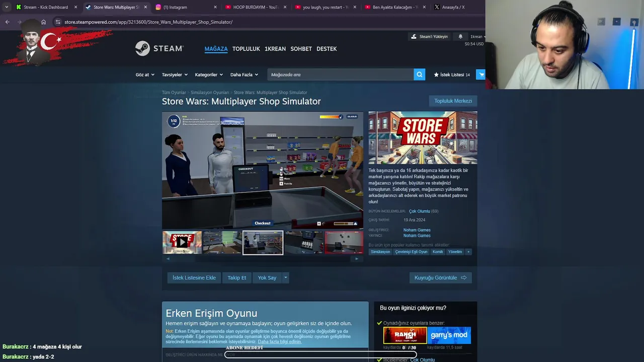Select second screenshot thumbnail
The height and width of the screenshot is (362, 644).
(x=222, y=243)
